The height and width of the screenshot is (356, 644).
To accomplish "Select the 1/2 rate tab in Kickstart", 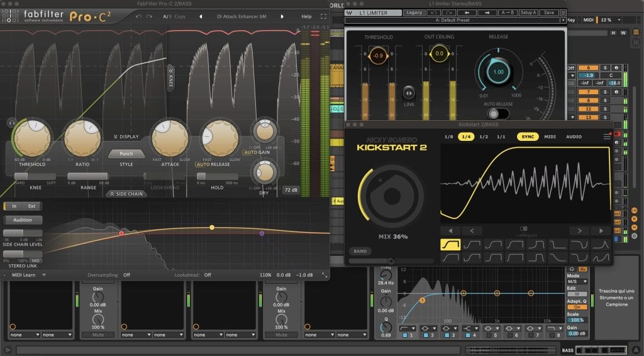I will [x=484, y=136].
